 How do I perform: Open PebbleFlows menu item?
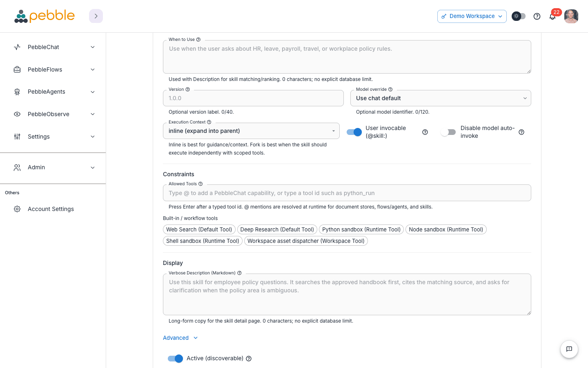pos(53,70)
